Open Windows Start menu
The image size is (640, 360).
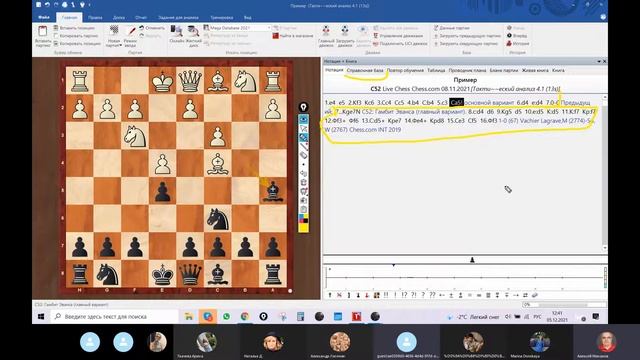tap(41, 316)
